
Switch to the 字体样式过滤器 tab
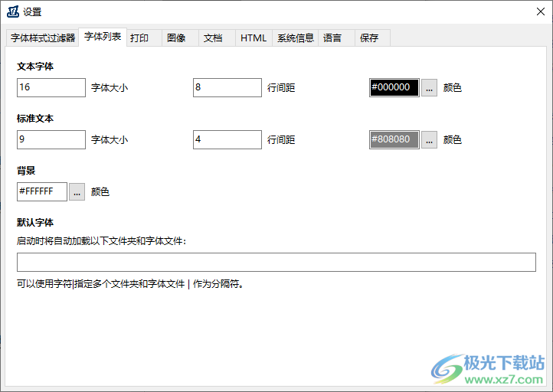click(x=42, y=38)
